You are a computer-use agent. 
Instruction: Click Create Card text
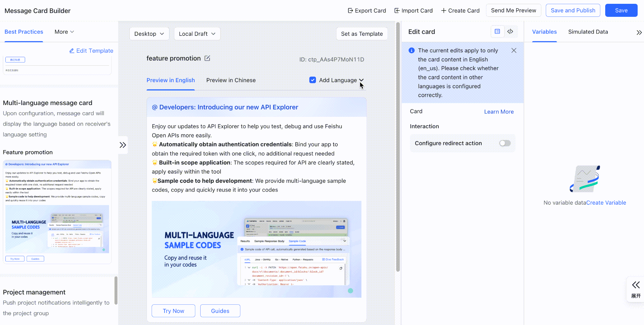point(464,10)
